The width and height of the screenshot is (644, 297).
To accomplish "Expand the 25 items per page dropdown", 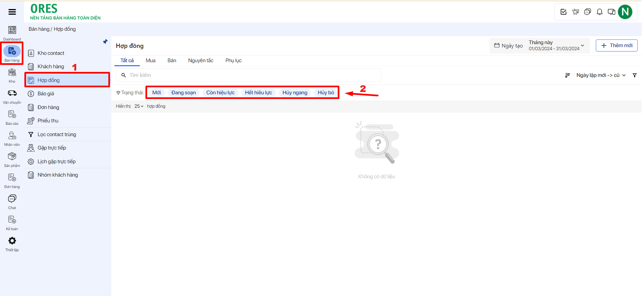I will tap(139, 106).
